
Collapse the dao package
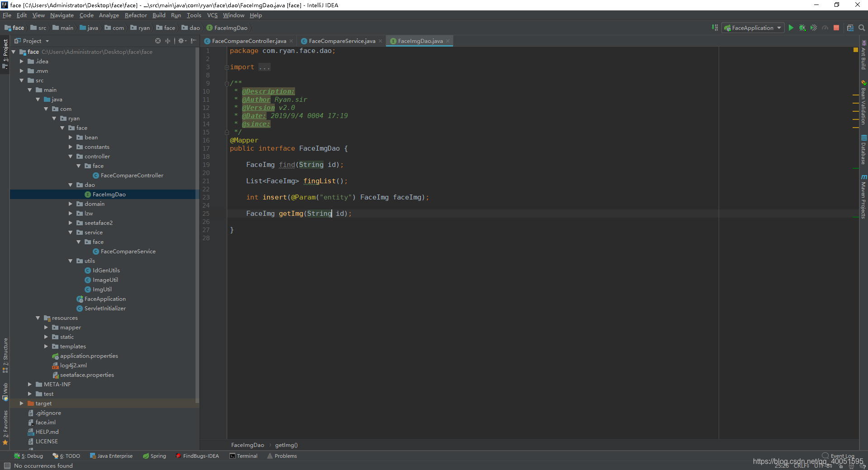click(70, 185)
